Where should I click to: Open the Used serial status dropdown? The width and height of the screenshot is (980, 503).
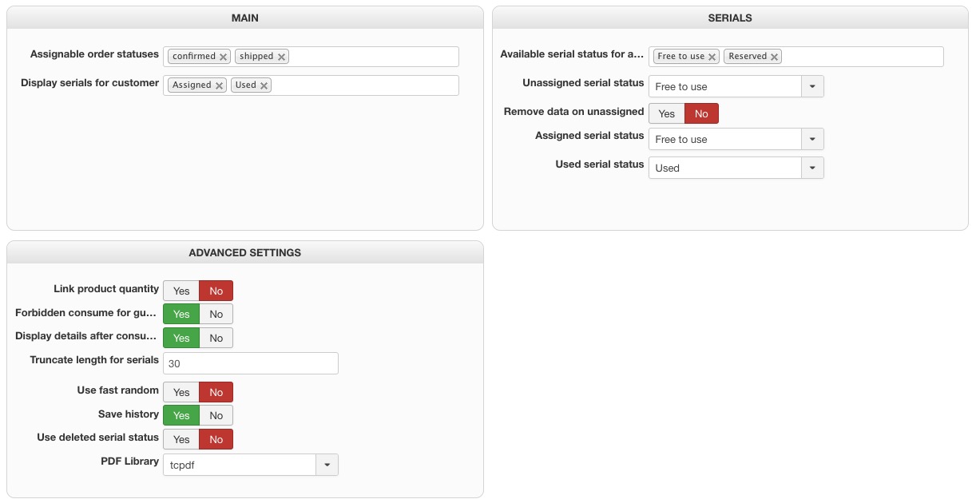tap(812, 168)
